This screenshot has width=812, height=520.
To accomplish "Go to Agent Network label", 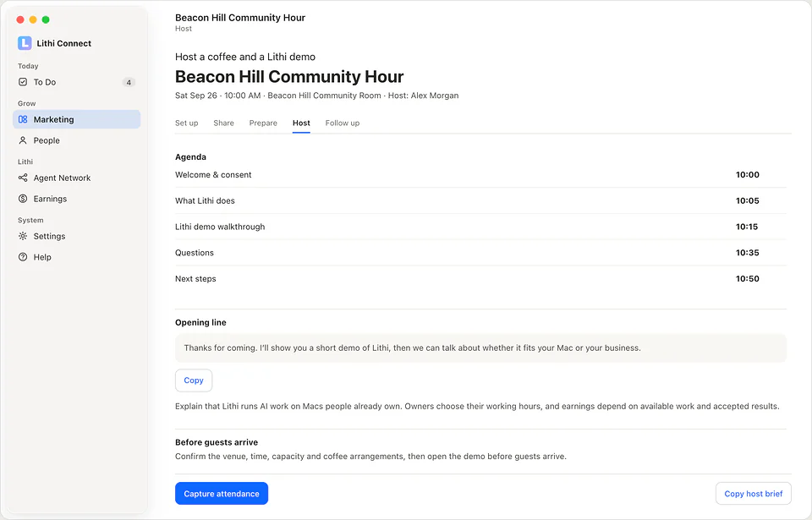I will (x=62, y=178).
